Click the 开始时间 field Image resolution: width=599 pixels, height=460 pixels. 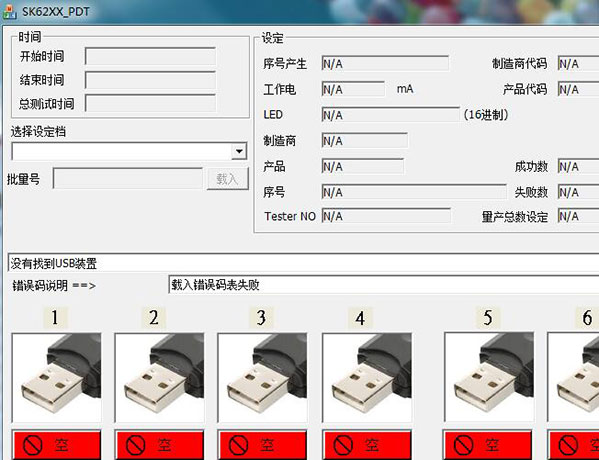coord(150,57)
